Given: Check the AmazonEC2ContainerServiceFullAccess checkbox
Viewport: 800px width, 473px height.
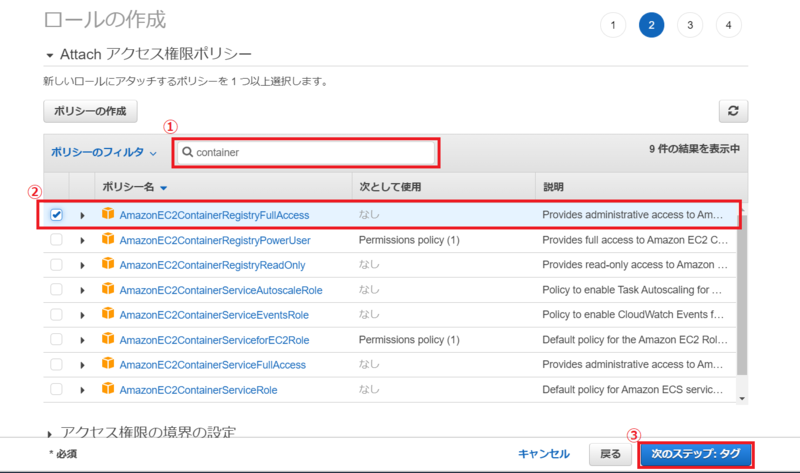Looking at the screenshot, I should pos(56,364).
